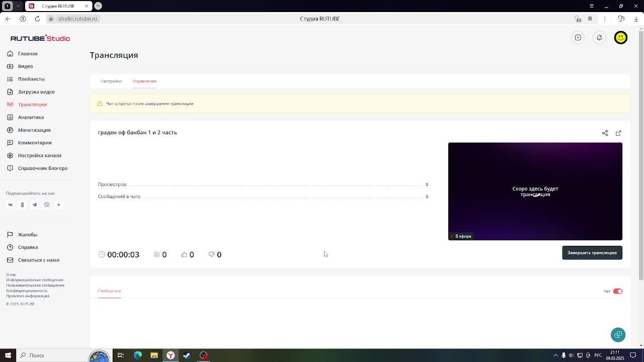Open Steam from the taskbar

(187, 355)
